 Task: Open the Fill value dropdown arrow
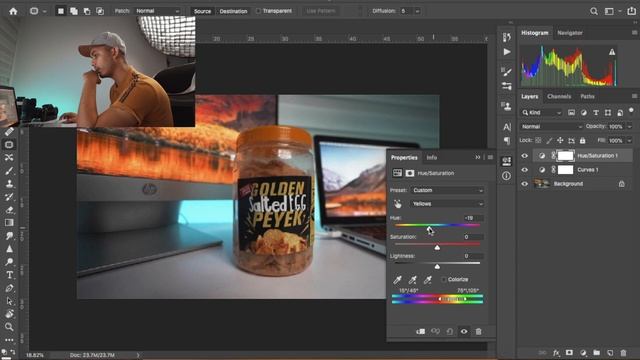click(629, 140)
